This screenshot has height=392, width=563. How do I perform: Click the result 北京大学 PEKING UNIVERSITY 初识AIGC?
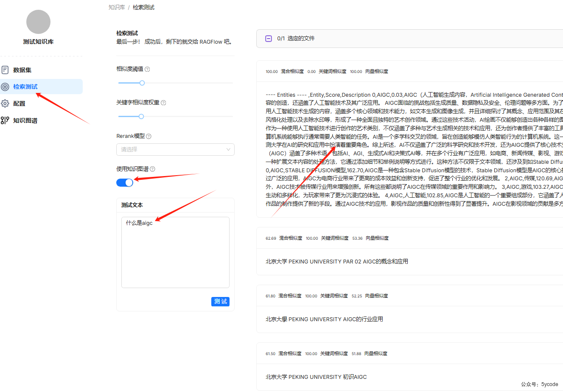316,377
